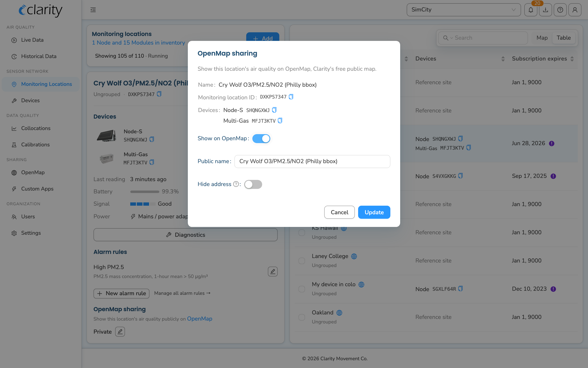
Task: Open Historical Data in sidebar
Action: pyautogui.click(x=41, y=56)
